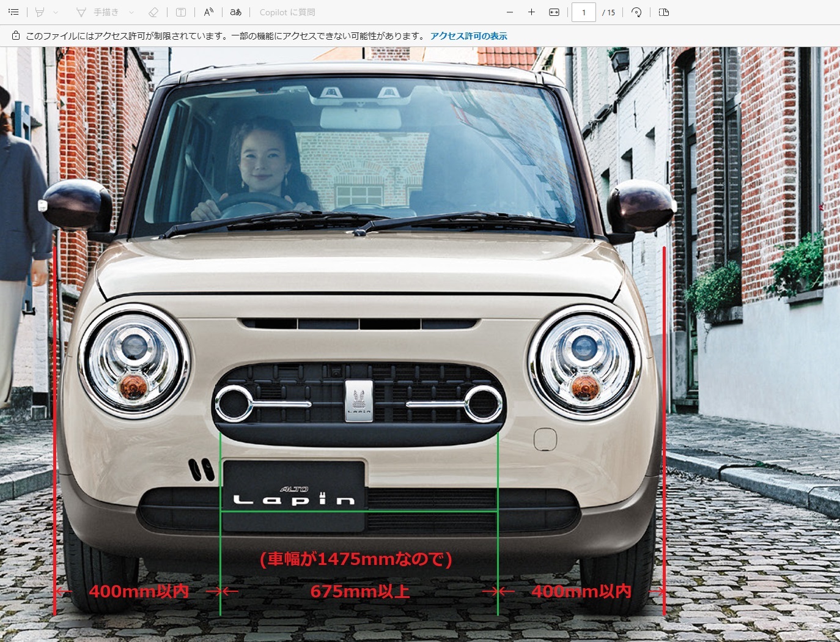Viewport: 840px width, 642px height.
Task: Click the page number input field
Action: coord(584,12)
